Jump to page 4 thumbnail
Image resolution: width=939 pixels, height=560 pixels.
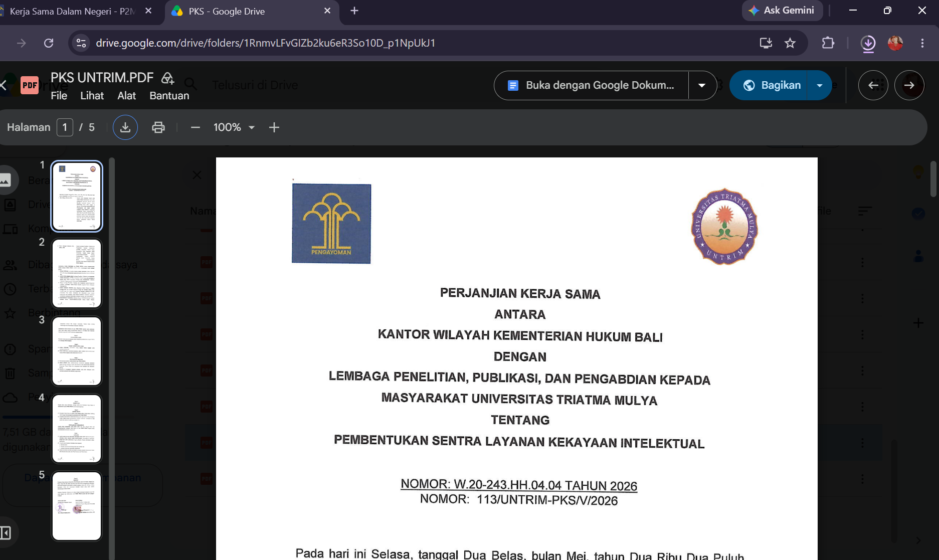pos(77,429)
